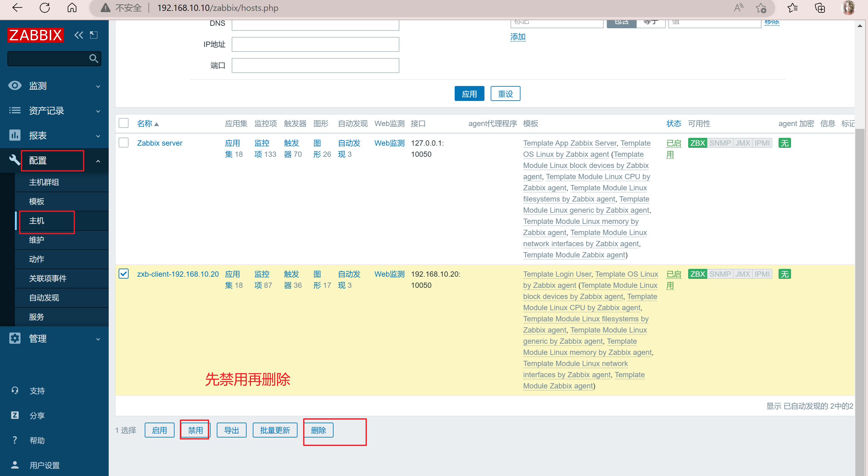868x476 pixels.
Task: Click the 重设 filter button
Action: tap(506, 94)
